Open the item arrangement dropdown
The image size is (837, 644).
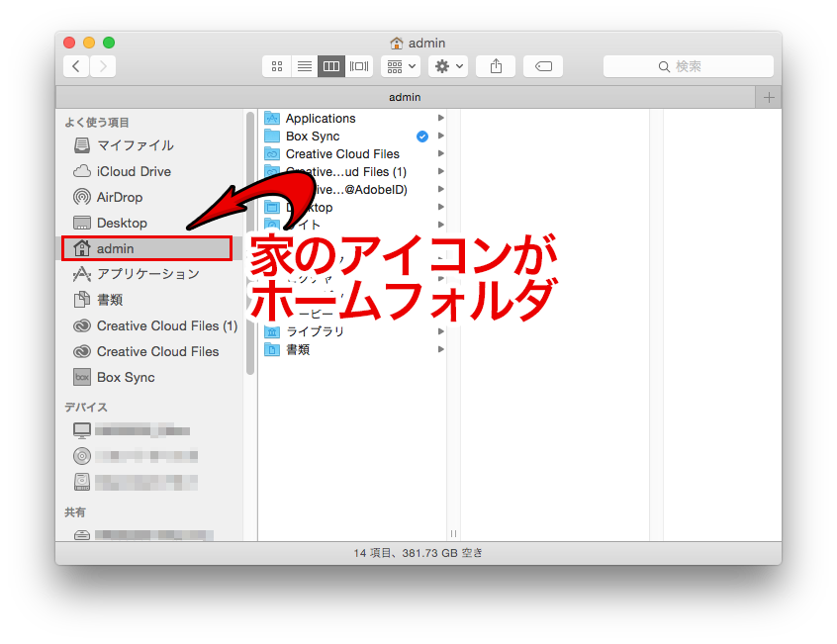[x=401, y=66]
